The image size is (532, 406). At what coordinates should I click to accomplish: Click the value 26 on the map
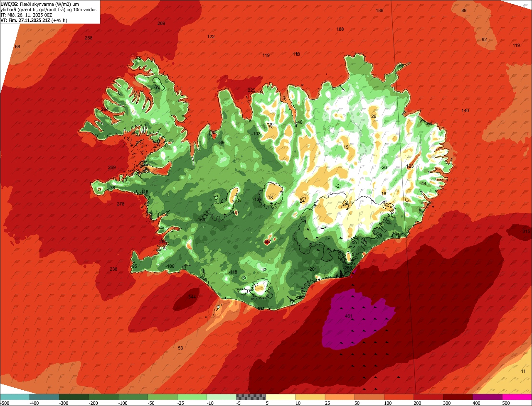pos(374,116)
